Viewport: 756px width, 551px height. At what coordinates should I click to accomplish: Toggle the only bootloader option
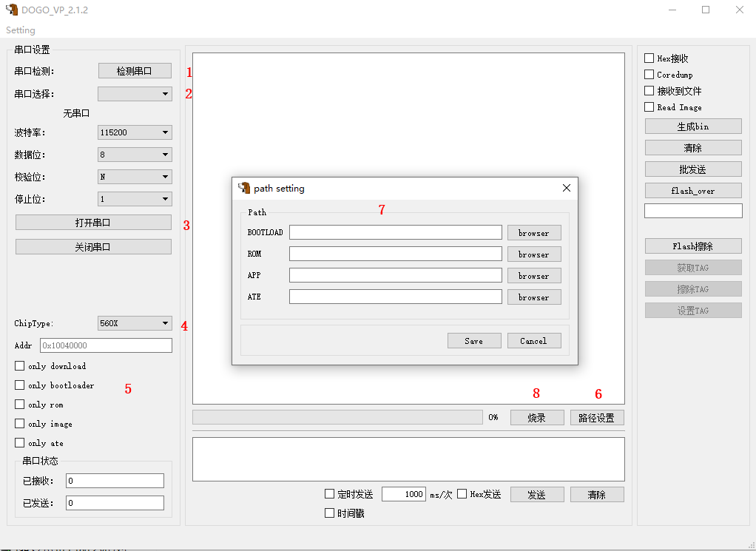coord(20,385)
